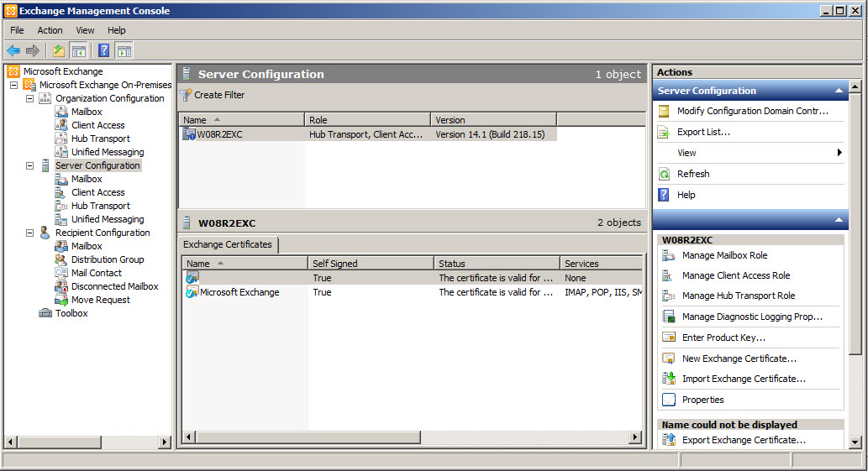The height and width of the screenshot is (471, 868).
Task: Select the Distribution Group node
Action: pos(108,259)
